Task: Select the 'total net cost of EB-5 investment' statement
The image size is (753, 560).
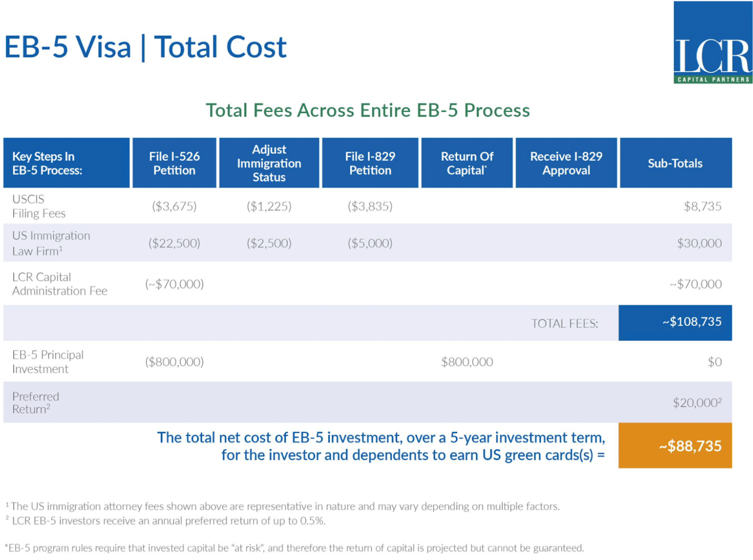Action: tap(381, 446)
